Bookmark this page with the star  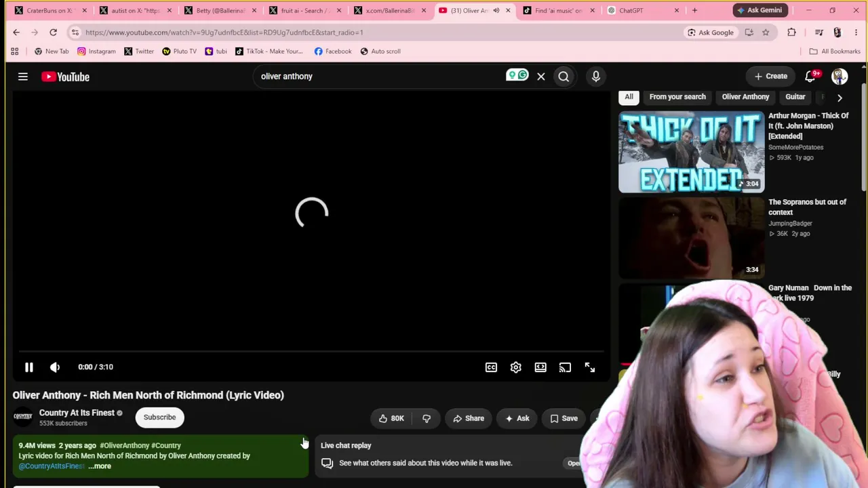766,33
